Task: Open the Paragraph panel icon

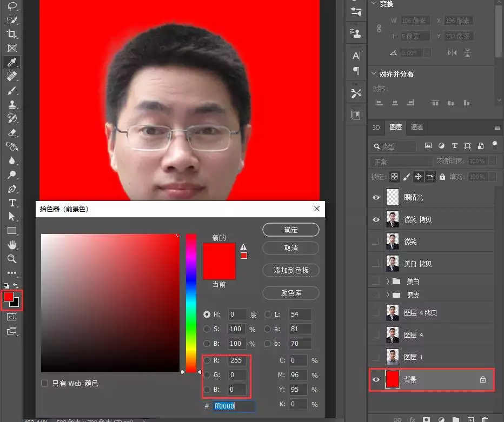Action: [x=356, y=71]
